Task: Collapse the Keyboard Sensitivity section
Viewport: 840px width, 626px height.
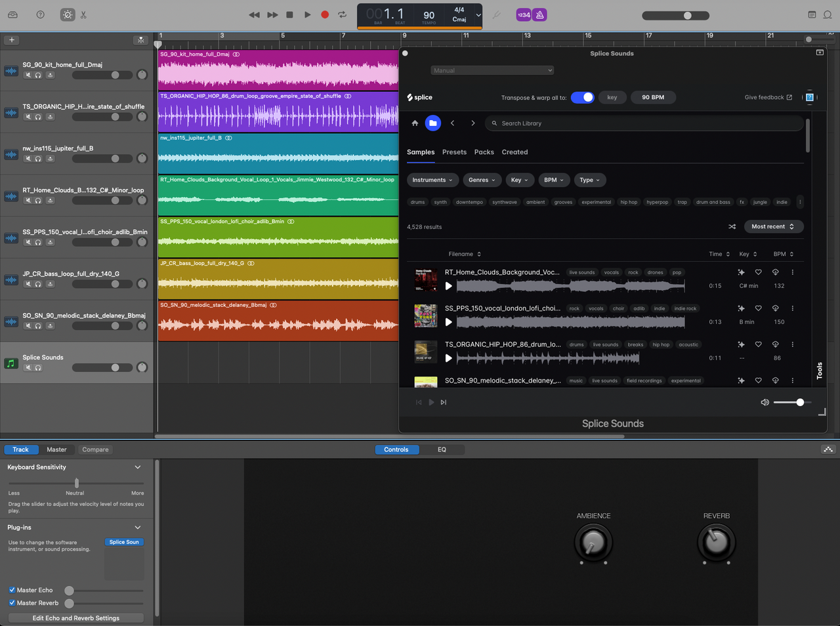Action: pyautogui.click(x=138, y=467)
